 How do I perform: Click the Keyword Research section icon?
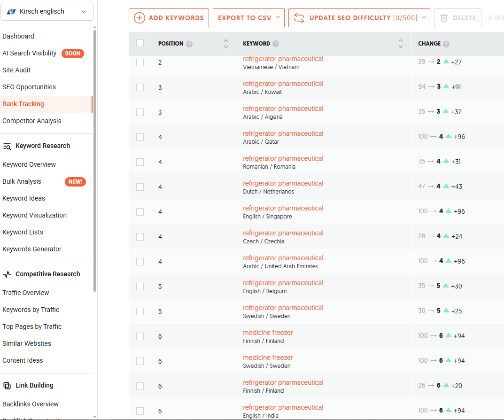[7, 146]
